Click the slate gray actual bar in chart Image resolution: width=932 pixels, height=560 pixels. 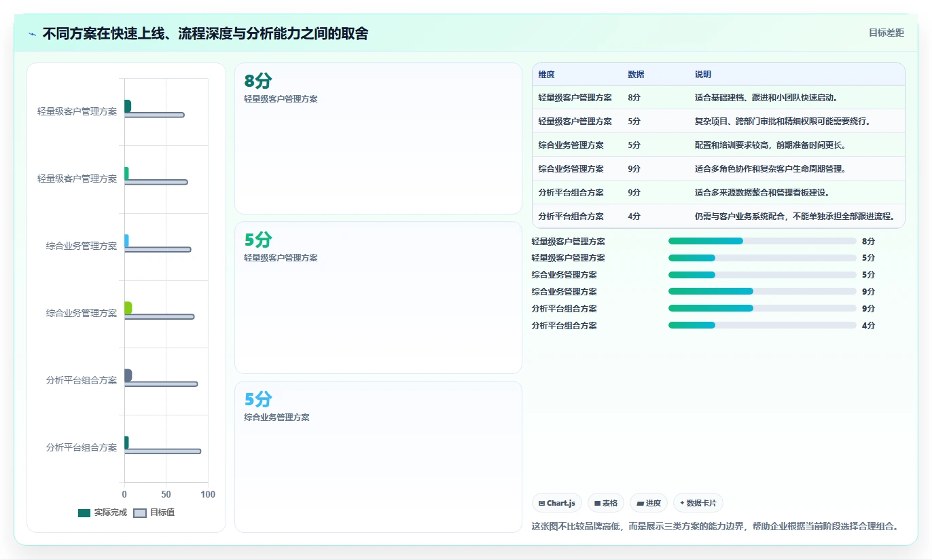[128, 375]
